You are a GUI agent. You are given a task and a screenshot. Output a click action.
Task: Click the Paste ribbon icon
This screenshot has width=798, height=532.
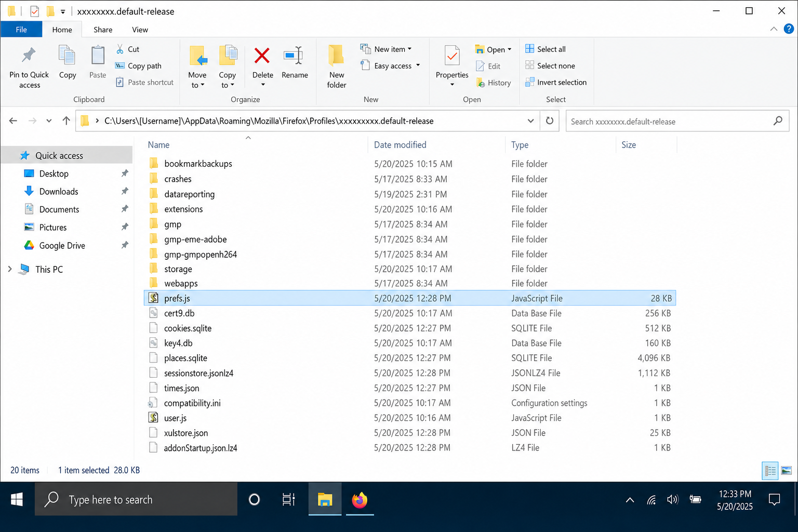click(x=98, y=56)
